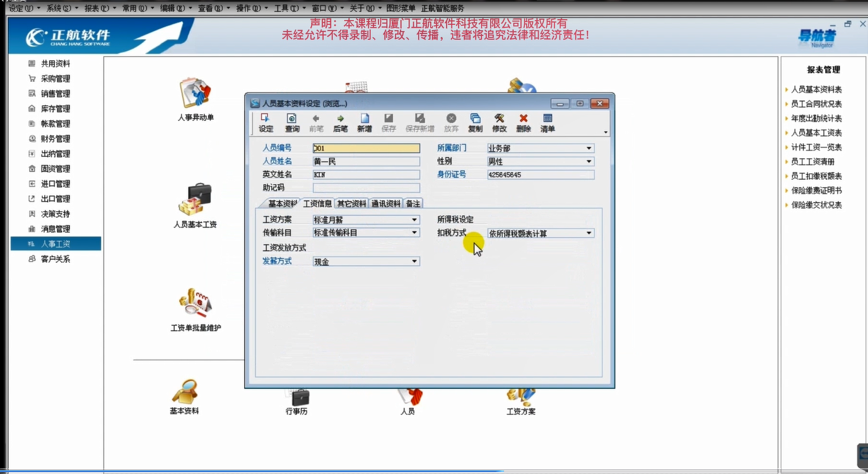Open the 基本资料 module icon
This screenshot has height=474, width=868.
184,396
